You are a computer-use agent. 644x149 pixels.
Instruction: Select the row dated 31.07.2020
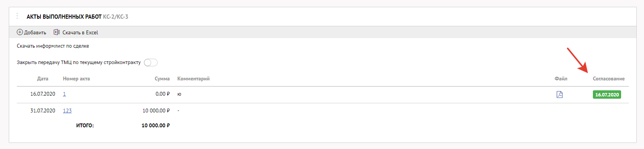tap(323, 111)
